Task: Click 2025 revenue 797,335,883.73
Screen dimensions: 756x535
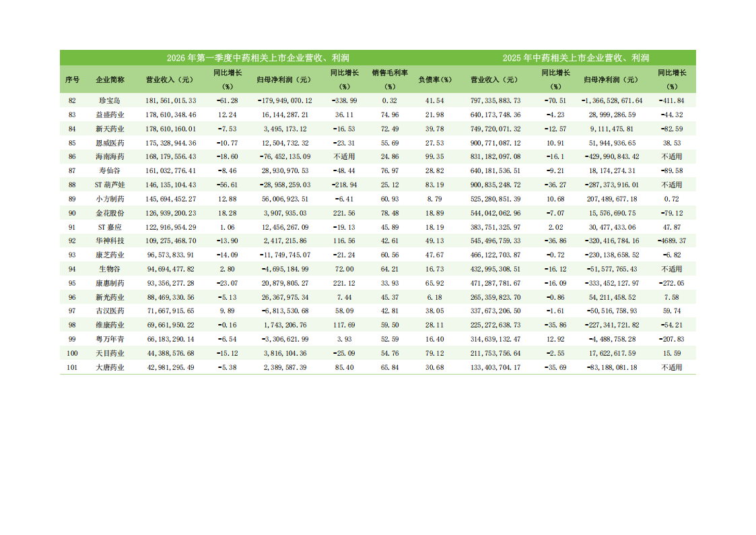Action: (495, 101)
